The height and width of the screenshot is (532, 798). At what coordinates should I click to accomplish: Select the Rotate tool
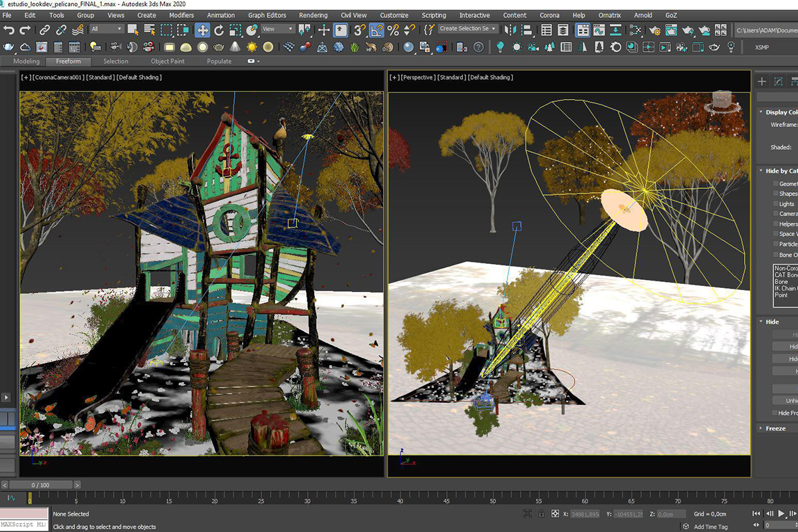[219, 30]
